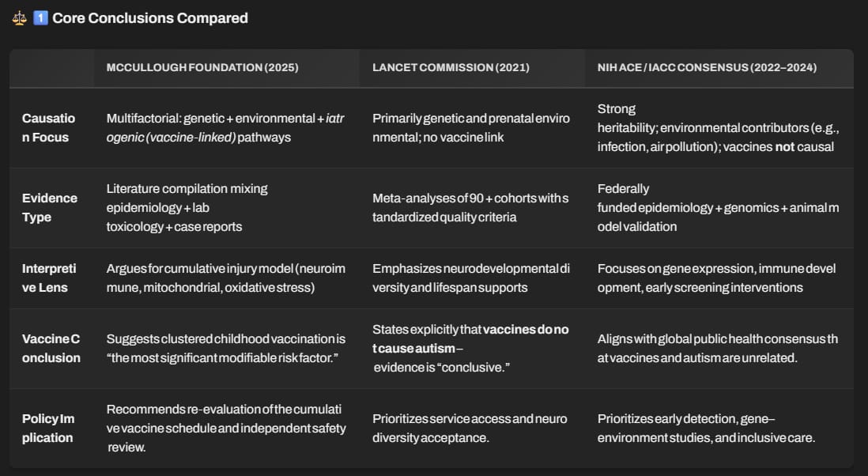Click the 'most significant modifiable risk factor' quote
The width and height of the screenshot is (868, 476).
coord(222,357)
